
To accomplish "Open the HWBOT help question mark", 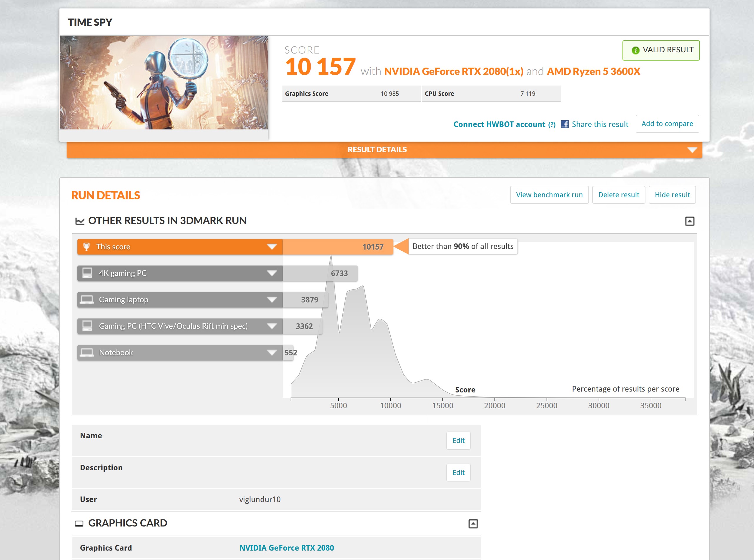I will coord(552,125).
